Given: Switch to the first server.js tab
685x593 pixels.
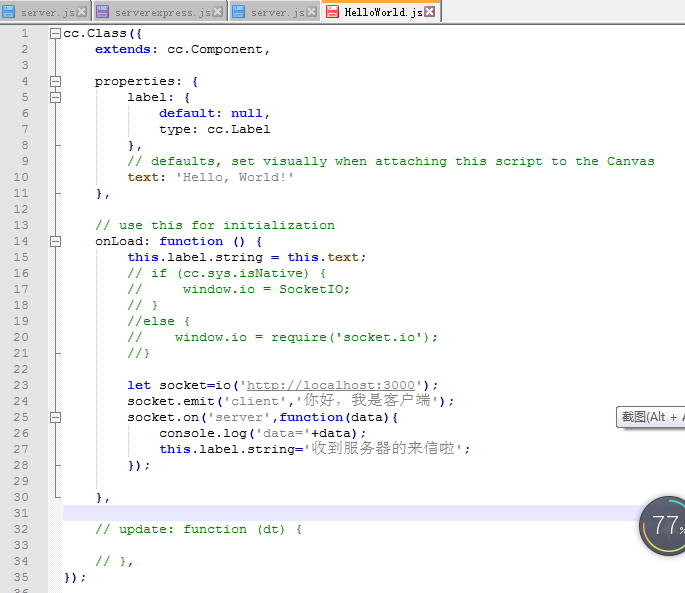Looking at the screenshot, I should click(45, 12).
